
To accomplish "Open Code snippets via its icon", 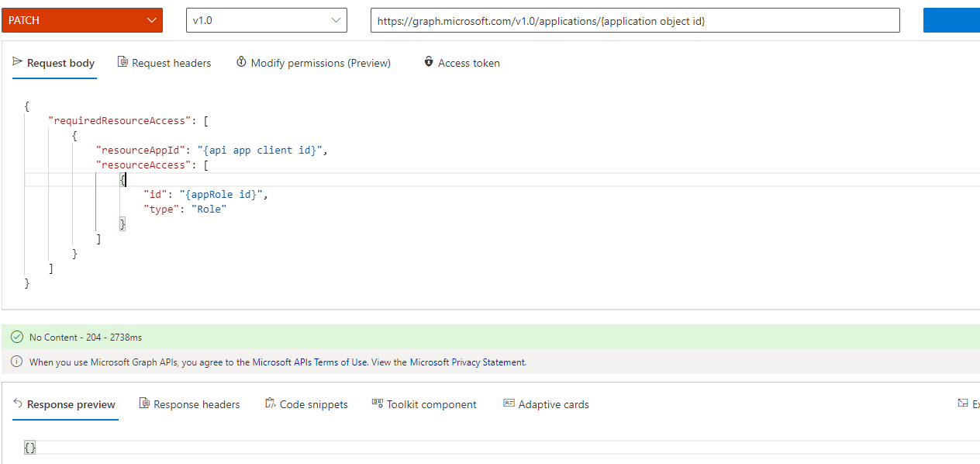I will pyautogui.click(x=270, y=403).
